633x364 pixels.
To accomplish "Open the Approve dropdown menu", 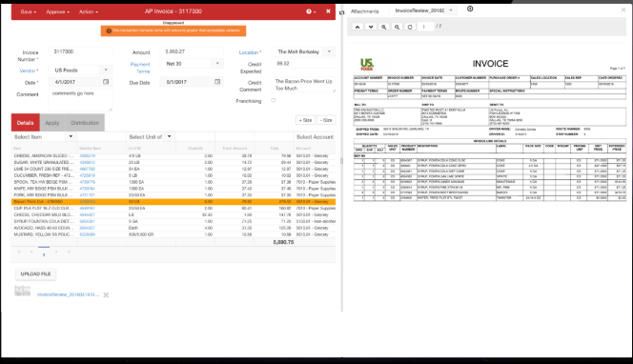I will pos(57,11).
